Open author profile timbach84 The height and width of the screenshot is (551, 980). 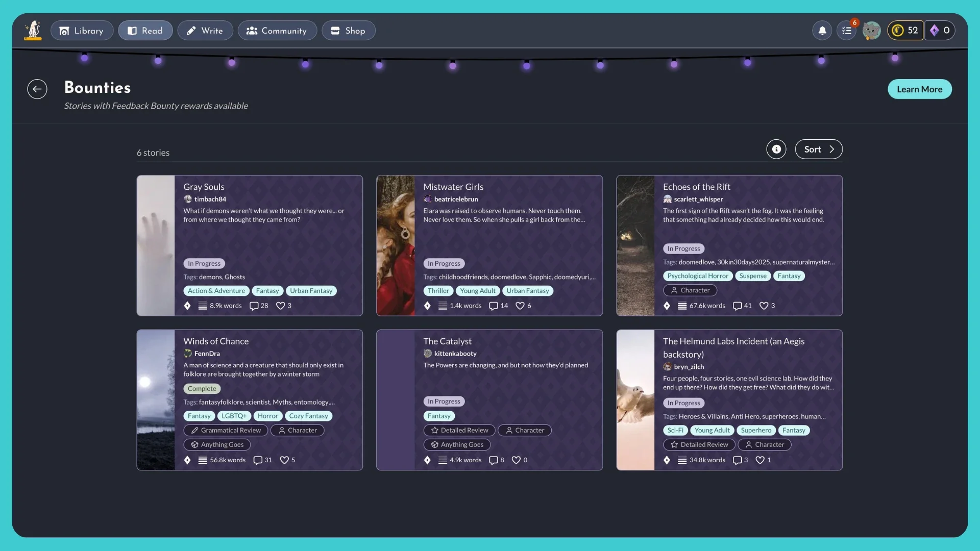click(210, 199)
